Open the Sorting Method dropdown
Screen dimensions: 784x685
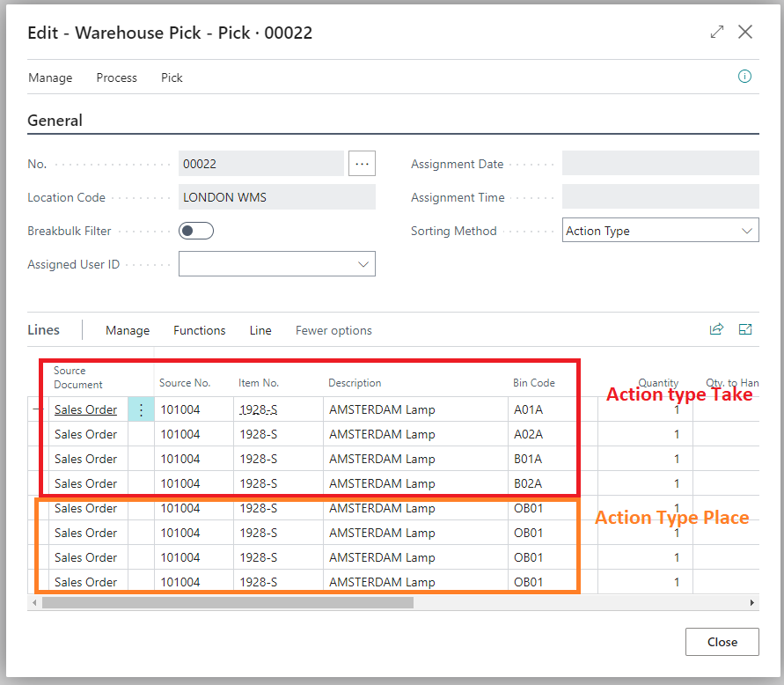click(x=661, y=230)
